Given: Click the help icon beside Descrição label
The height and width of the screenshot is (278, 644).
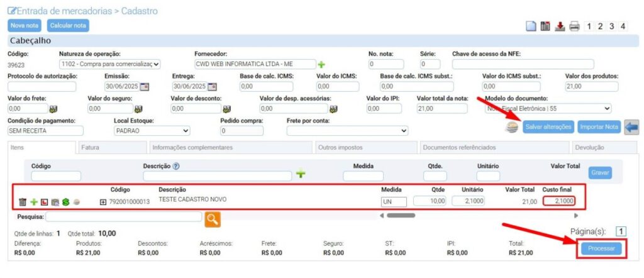Looking at the screenshot, I should tap(176, 166).
